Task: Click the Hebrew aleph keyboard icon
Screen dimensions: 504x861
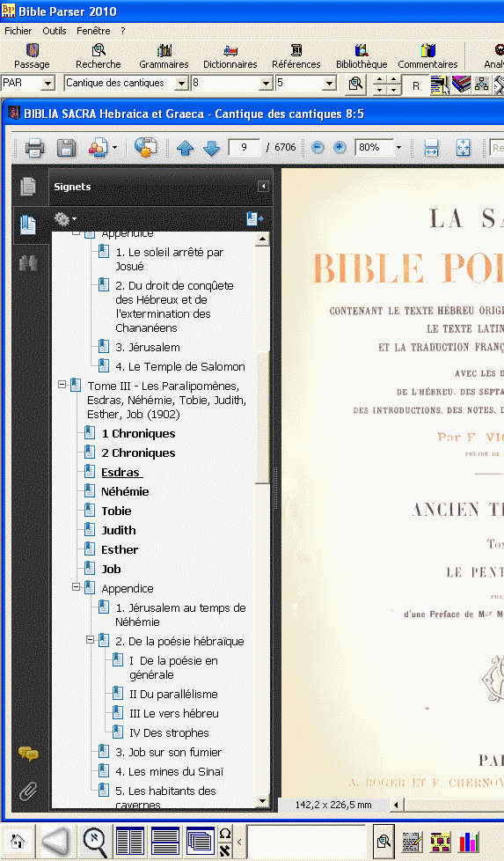Action: tap(225, 850)
